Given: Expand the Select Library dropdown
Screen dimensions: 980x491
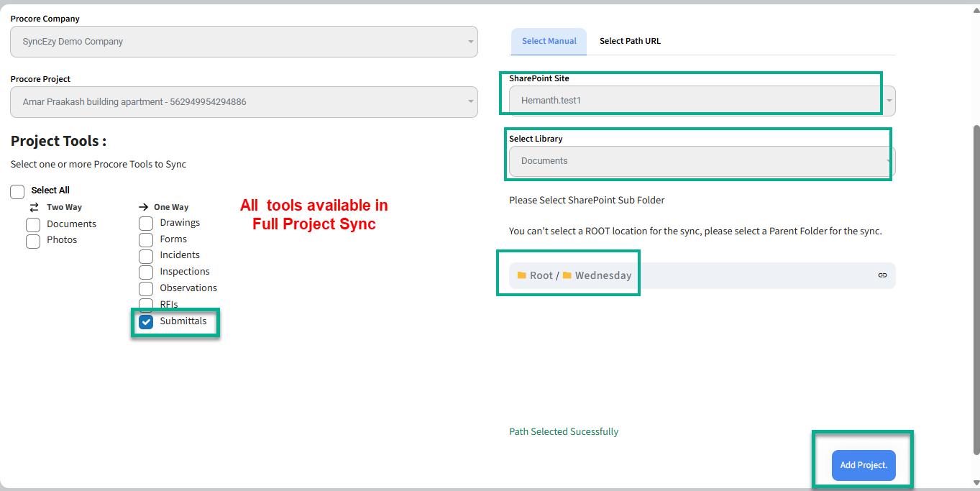Looking at the screenshot, I should click(702, 161).
